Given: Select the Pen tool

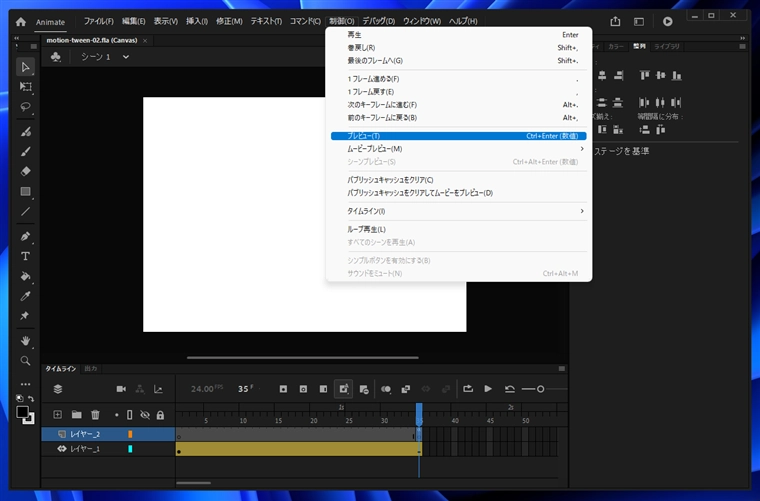Looking at the screenshot, I should tap(25, 236).
